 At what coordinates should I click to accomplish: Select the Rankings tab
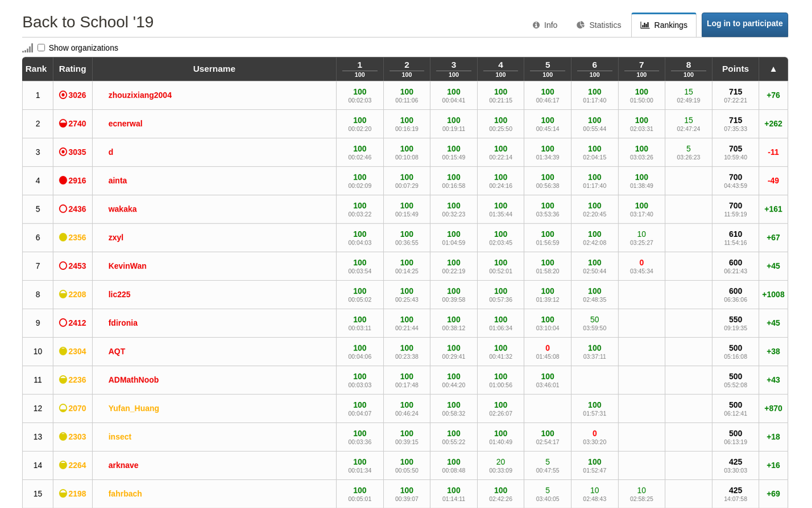coord(664,25)
